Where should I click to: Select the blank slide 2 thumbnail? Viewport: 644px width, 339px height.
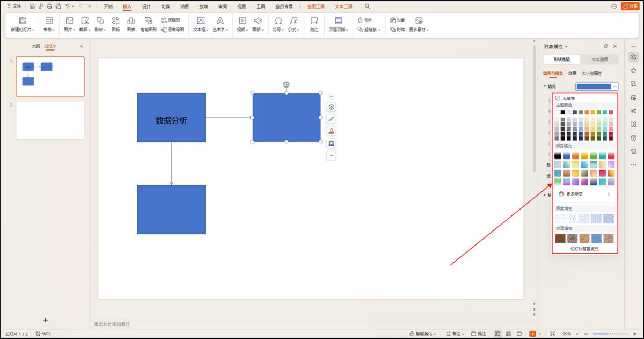pos(50,120)
